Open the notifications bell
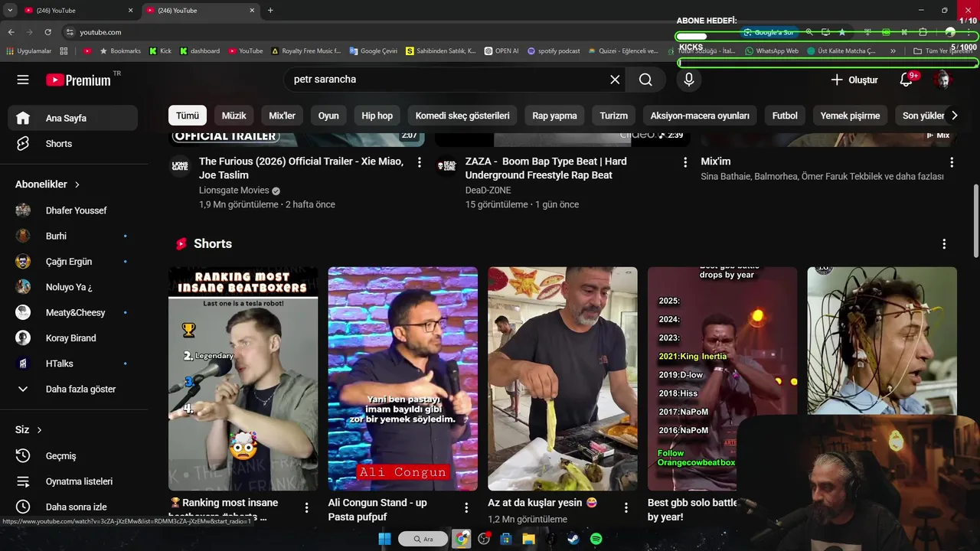The width and height of the screenshot is (980, 551). (906, 80)
